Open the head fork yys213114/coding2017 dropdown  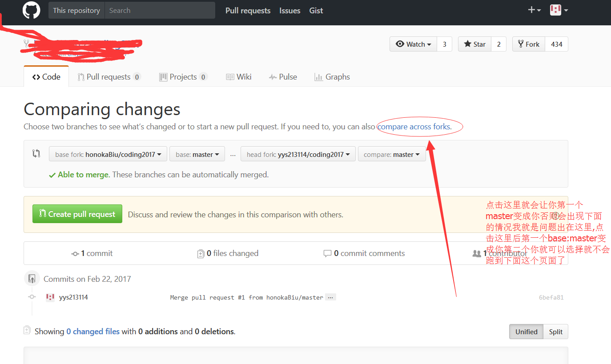(x=298, y=154)
